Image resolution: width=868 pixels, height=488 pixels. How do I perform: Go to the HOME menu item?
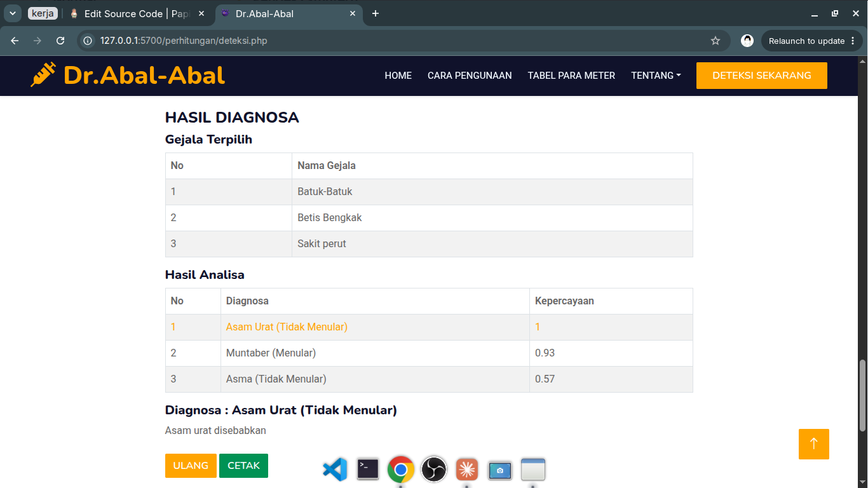(398, 76)
